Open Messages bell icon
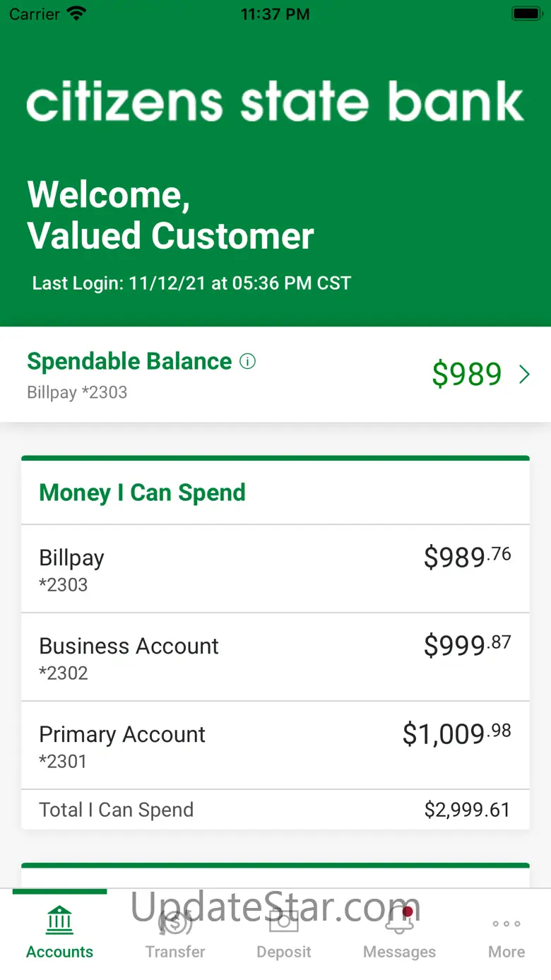The image size is (551, 980). [x=399, y=921]
